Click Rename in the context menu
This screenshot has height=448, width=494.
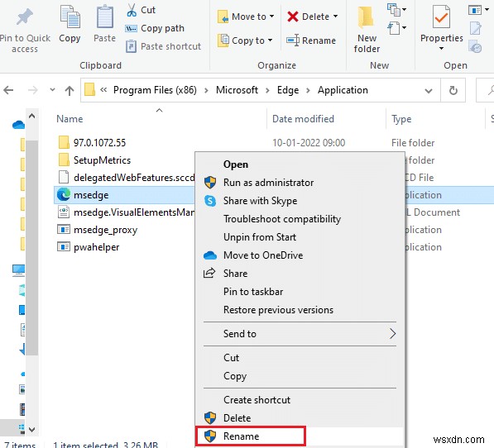click(241, 436)
